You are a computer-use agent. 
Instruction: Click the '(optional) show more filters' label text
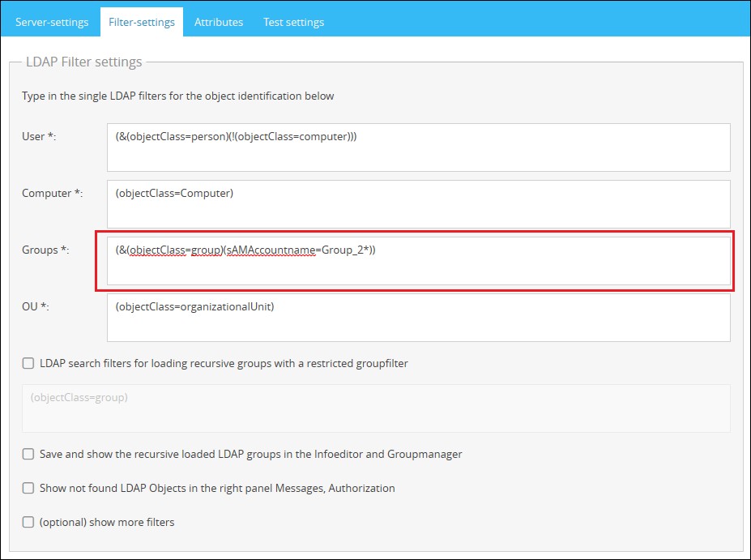[107, 523]
